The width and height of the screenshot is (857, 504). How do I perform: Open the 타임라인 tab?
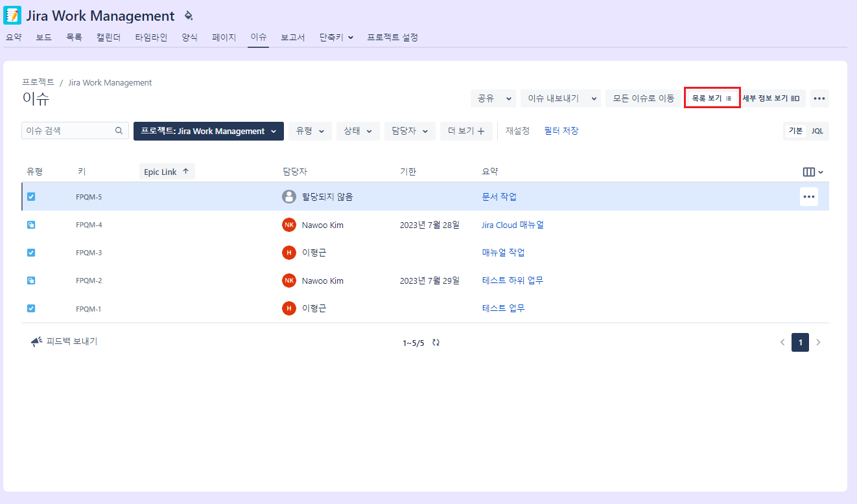tap(151, 38)
